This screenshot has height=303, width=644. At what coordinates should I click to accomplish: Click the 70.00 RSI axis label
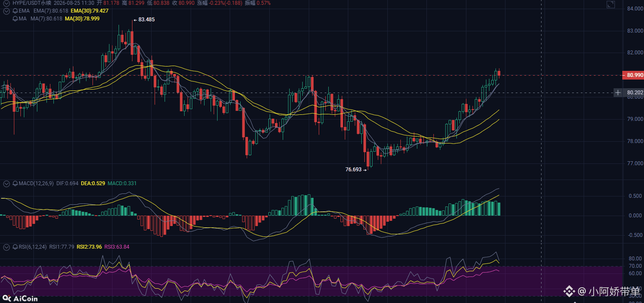tap(635, 266)
